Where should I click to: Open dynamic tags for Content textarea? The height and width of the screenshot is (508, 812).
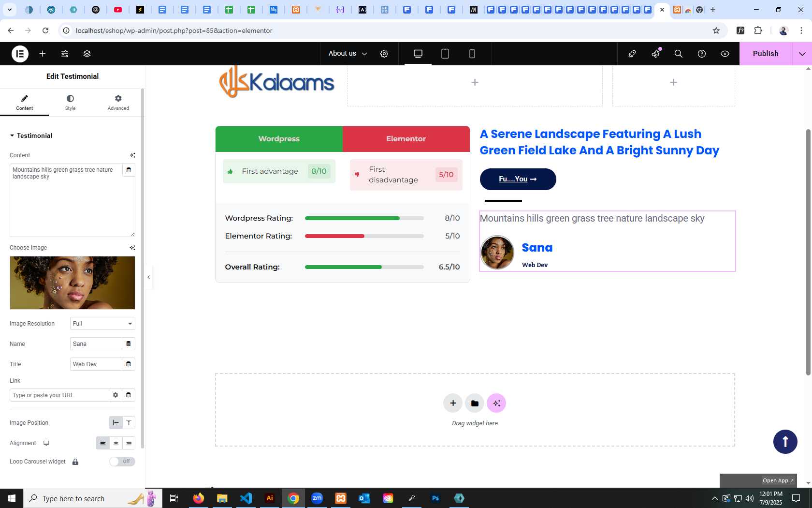[129, 170]
